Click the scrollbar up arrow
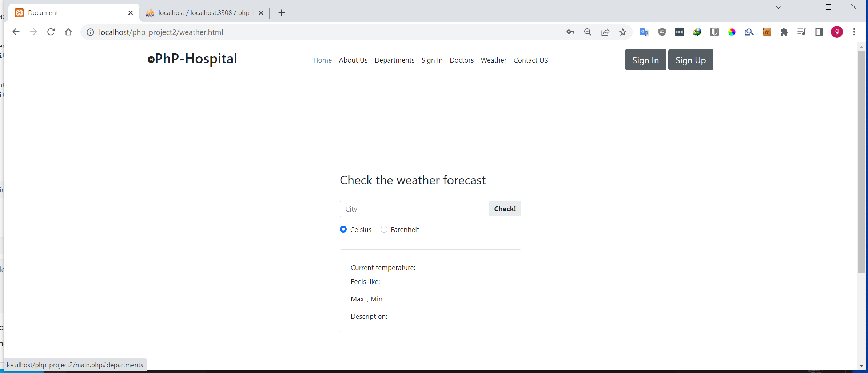Viewport: 868px width, 373px height. [861, 47]
